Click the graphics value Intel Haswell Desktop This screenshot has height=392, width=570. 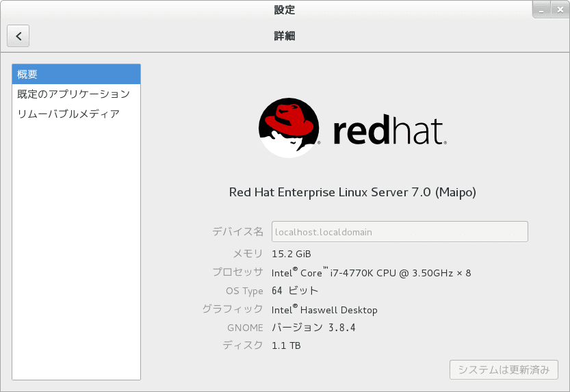pyautogui.click(x=324, y=309)
